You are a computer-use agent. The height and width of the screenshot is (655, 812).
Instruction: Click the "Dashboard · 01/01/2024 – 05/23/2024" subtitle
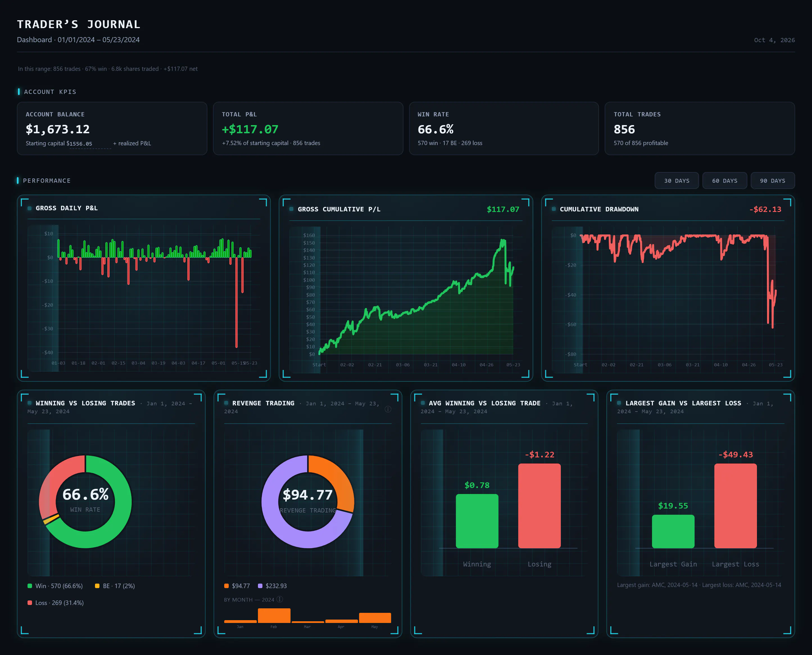[x=78, y=40]
